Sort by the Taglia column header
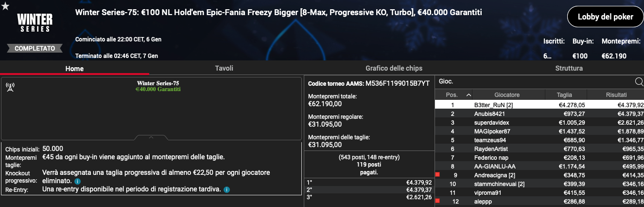644x207 pixels. (564, 95)
